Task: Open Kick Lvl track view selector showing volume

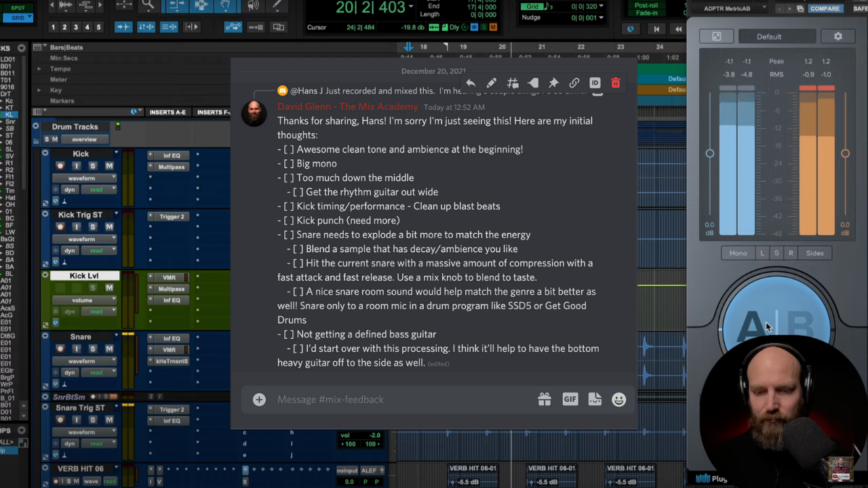Action: tap(84, 300)
